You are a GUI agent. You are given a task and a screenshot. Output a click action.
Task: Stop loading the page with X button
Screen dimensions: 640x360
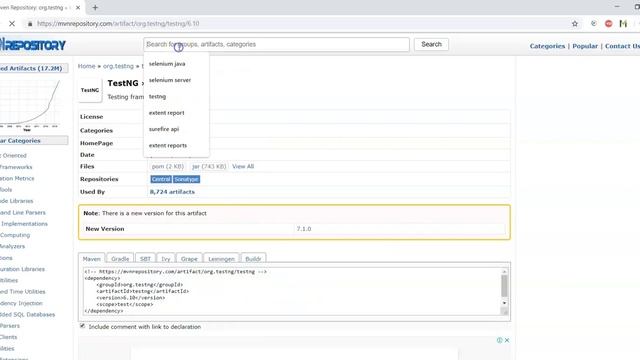click(x=12, y=24)
